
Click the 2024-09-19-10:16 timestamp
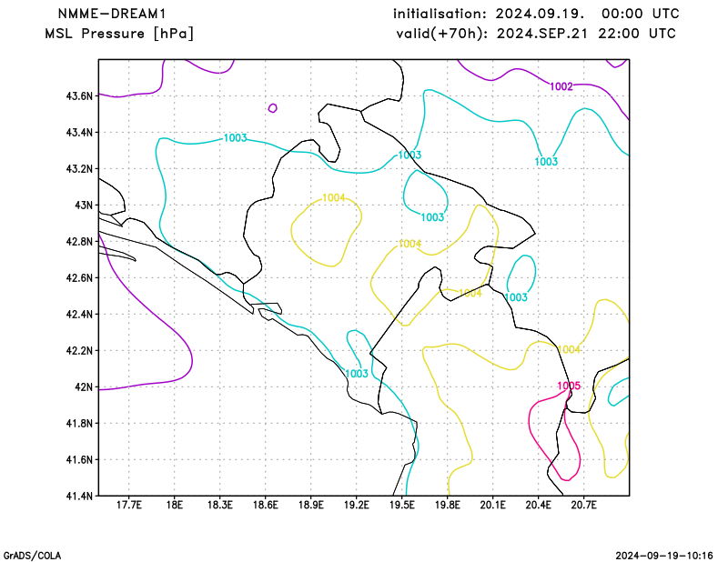pyautogui.click(x=664, y=556)
